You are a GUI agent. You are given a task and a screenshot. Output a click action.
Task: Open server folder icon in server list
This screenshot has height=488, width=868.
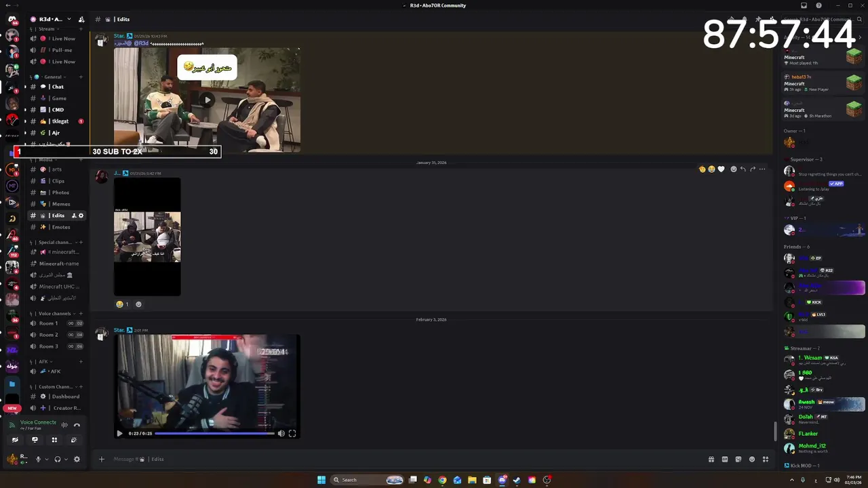click(x=12, y=384)
